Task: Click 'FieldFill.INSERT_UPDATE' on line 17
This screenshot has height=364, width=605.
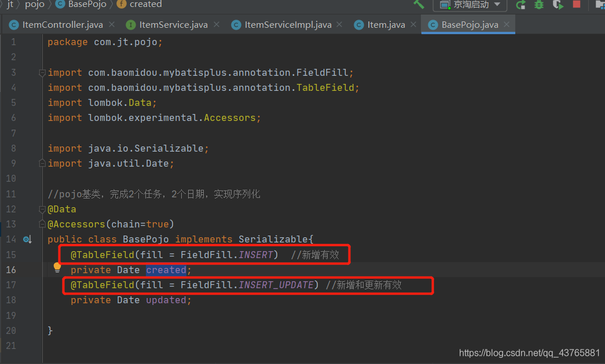Action: [247, 285]
